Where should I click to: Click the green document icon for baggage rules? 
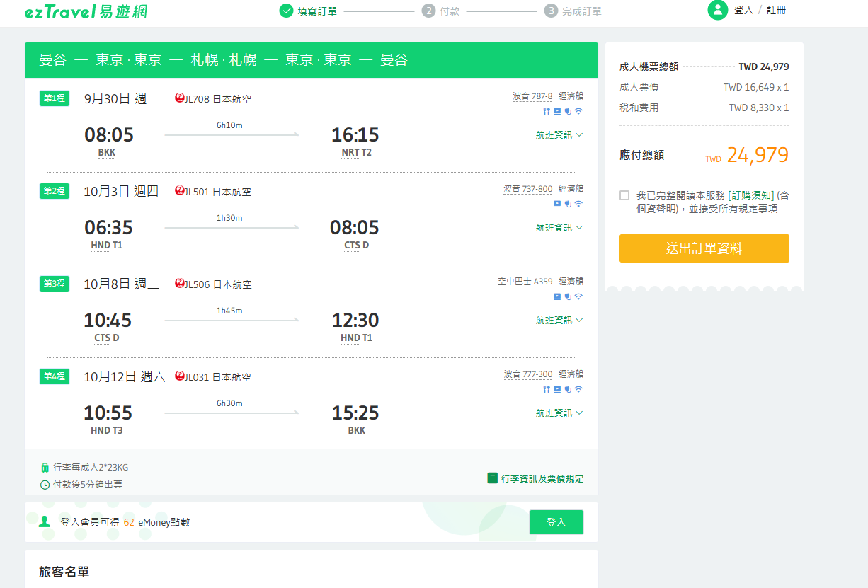(492, 478)
